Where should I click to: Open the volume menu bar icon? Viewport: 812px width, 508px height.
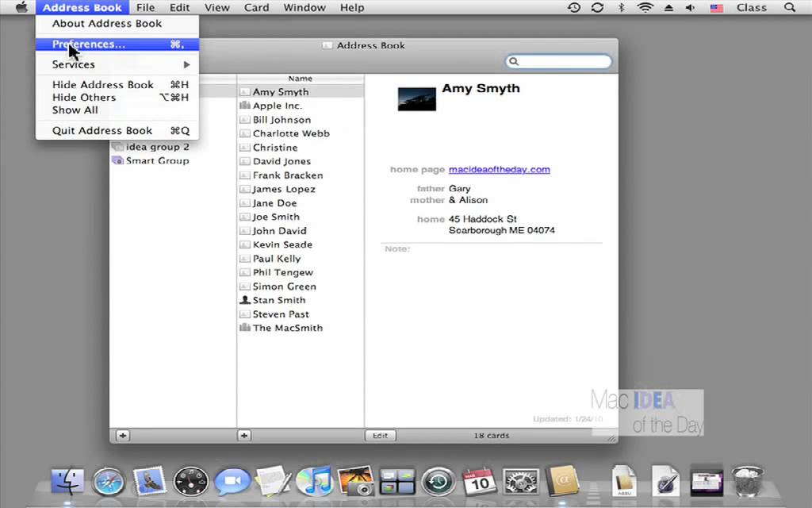pyautogui.click(x=690, y=8)
